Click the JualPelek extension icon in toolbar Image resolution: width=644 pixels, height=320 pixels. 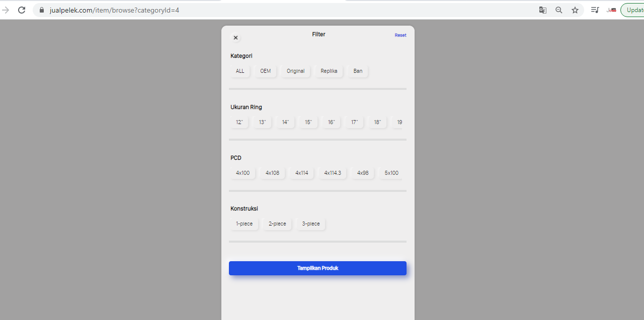pyautogui.click(x=611, y=10)
